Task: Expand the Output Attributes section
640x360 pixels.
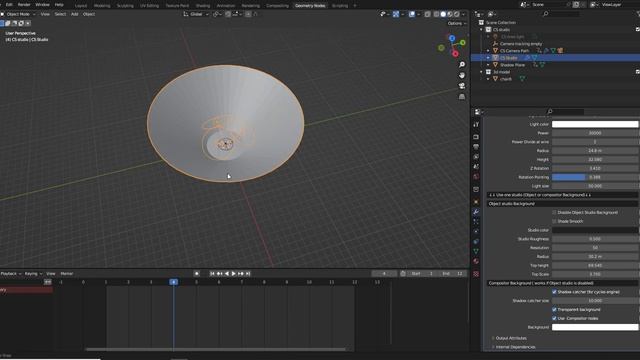Action: (x=511, y=338)
